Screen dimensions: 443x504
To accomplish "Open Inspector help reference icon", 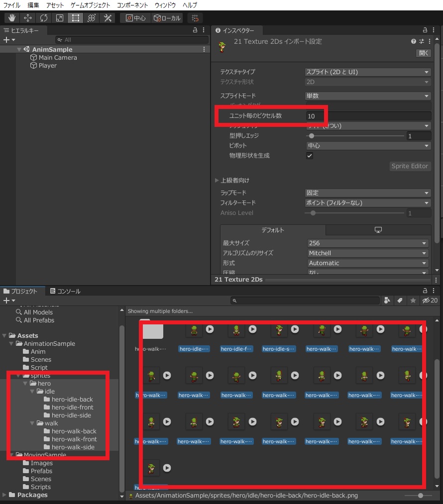I will tap(414, 41).
